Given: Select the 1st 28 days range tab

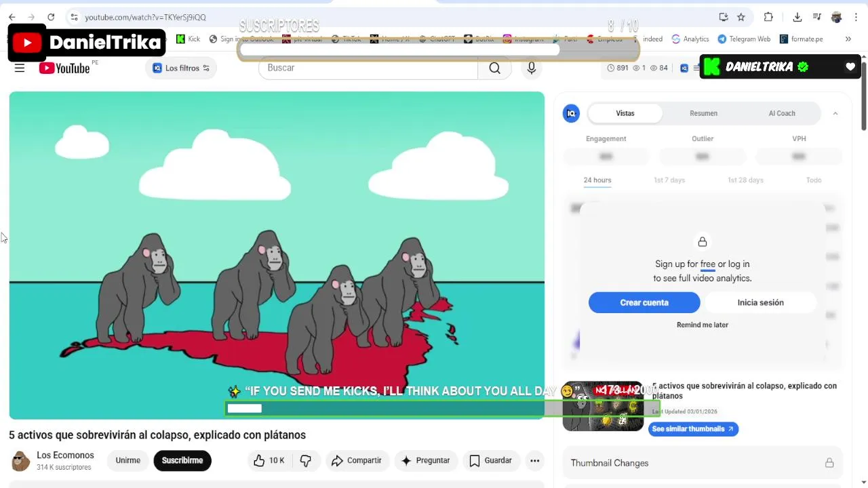Looking at the screenshot, I should [x=745, y=180].
